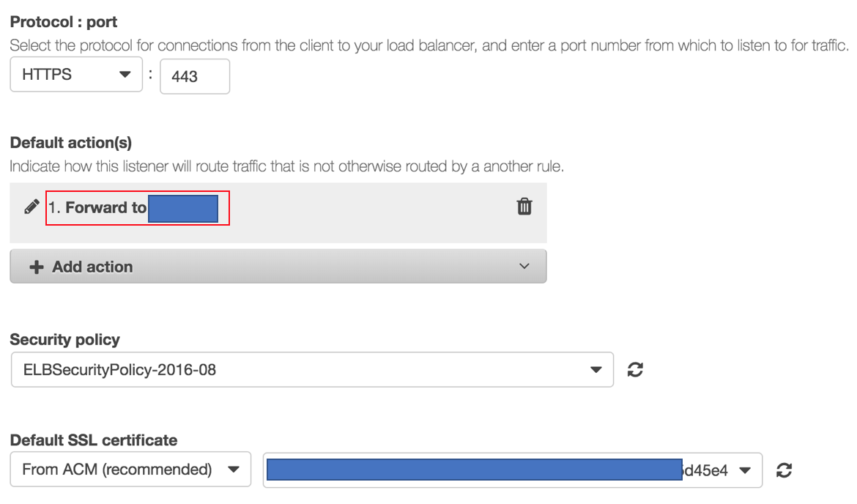The height and width of the screenshot is (504, 857).
Task: Click the arrow next to certificate d45e4
Action: tap(746, 470)
